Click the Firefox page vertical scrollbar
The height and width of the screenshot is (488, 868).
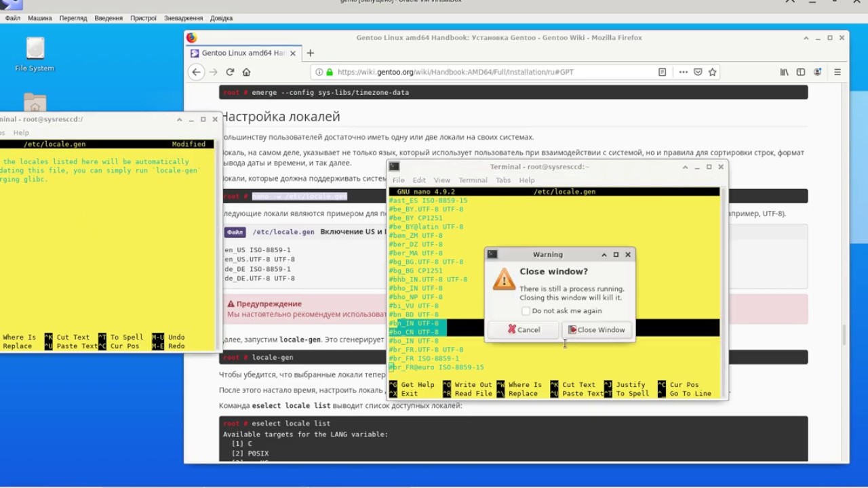click(844, 334)
